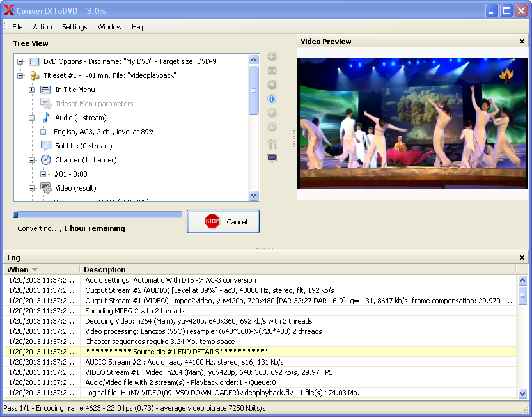Maximize the ConvertXToDVD window

pos(506,10)
